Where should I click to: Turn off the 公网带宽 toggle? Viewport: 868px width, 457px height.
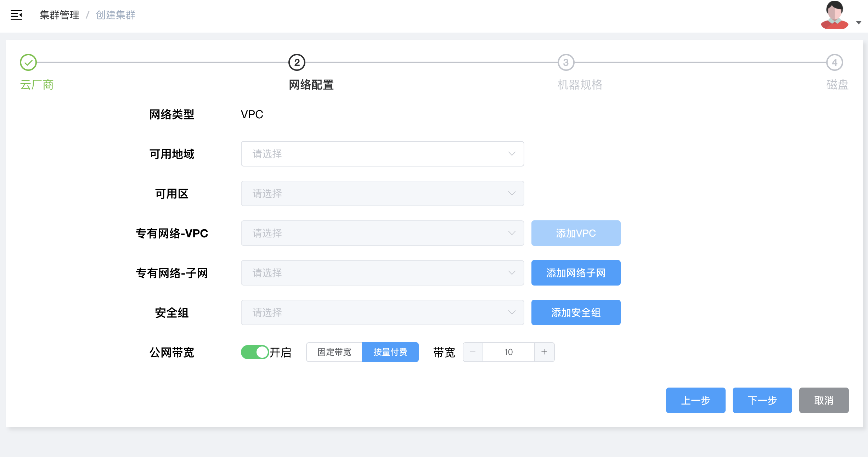click(x=254, y=352)
